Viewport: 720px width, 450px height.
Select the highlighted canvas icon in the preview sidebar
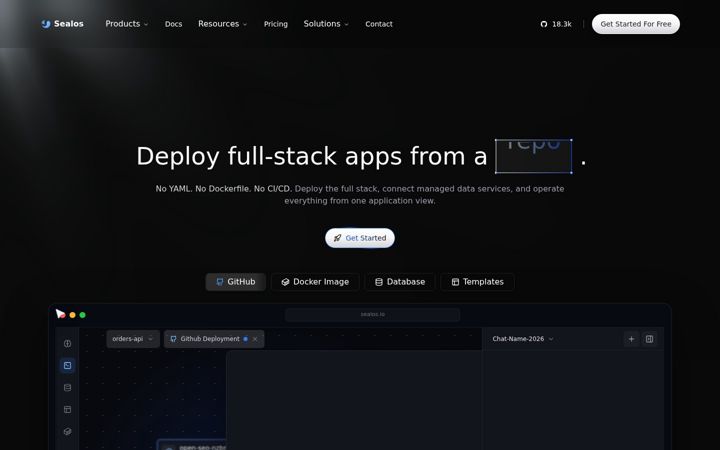coord(68,366)
